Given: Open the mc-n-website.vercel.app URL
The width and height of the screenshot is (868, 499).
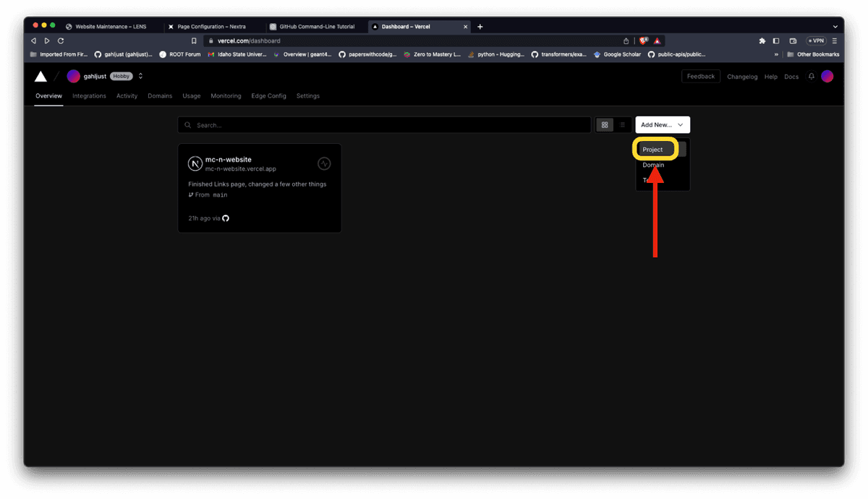Looking at the screenshot, I should coord(241,169).
